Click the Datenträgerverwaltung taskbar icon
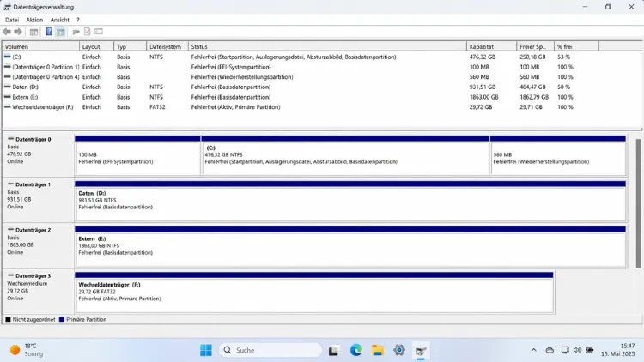This screenshot has width=644, height=362. click(421, 351)
